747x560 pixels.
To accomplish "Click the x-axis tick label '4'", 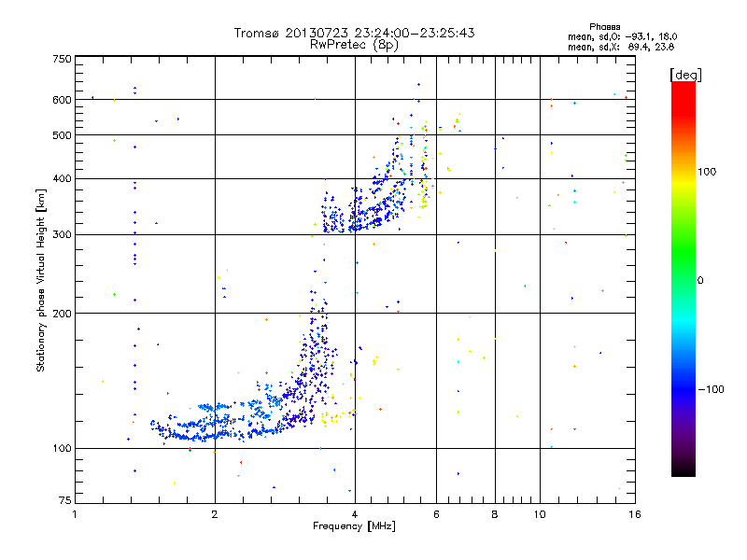I will point(355,514).
